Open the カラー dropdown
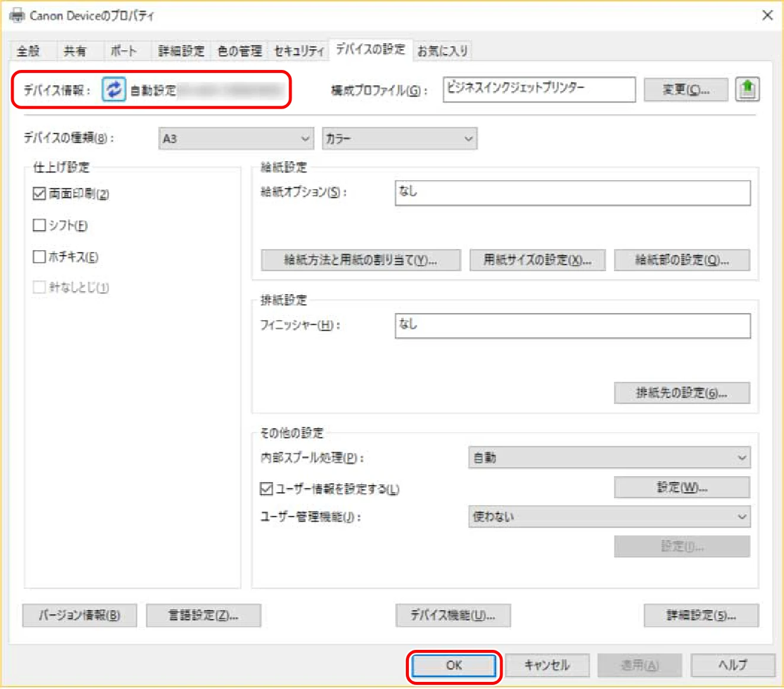784x689 pixels. [x=399, y=138]
